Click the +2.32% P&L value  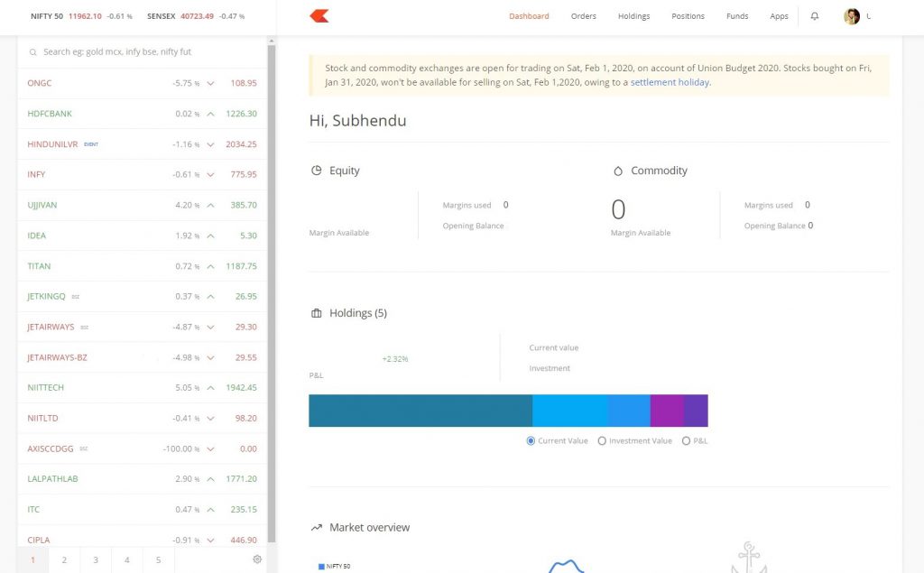click(395, 359)
